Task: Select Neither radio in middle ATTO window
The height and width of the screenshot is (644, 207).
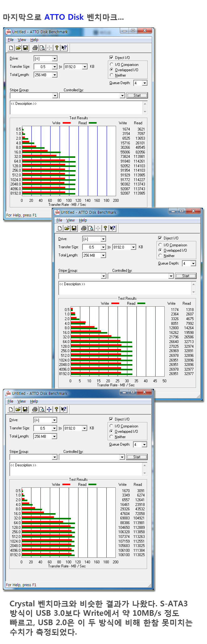Action: pyautogui.click(x=160, y=255)
